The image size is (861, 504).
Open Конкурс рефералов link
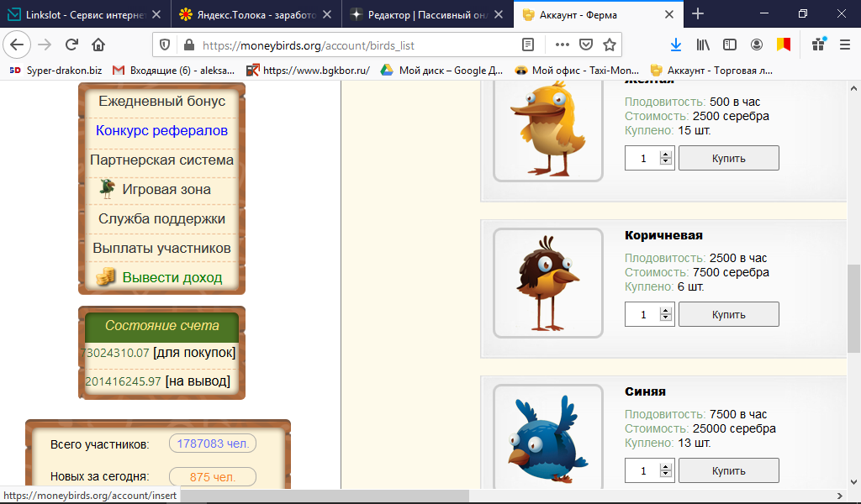pyautogui.click(x=162, y=130)
